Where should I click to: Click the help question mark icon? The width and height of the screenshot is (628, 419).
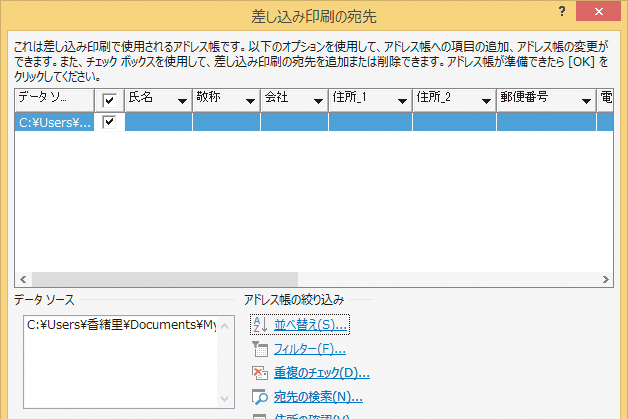click(562, 12)
